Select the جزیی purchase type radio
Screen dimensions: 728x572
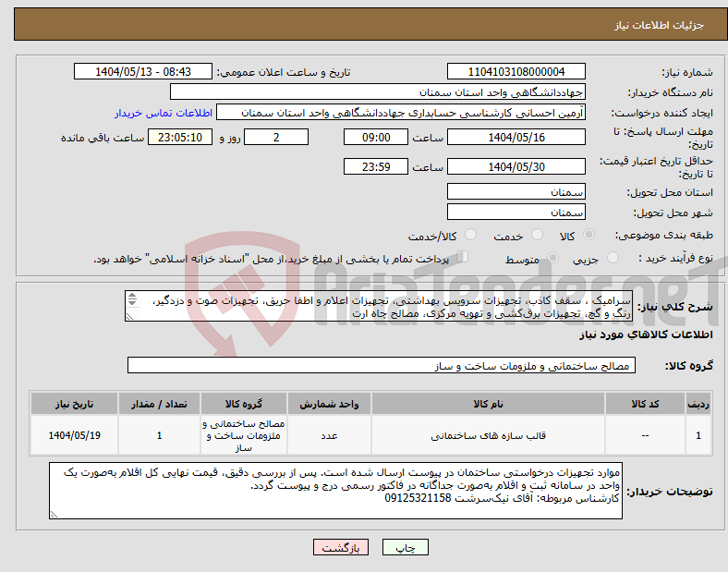coord(613,257)
